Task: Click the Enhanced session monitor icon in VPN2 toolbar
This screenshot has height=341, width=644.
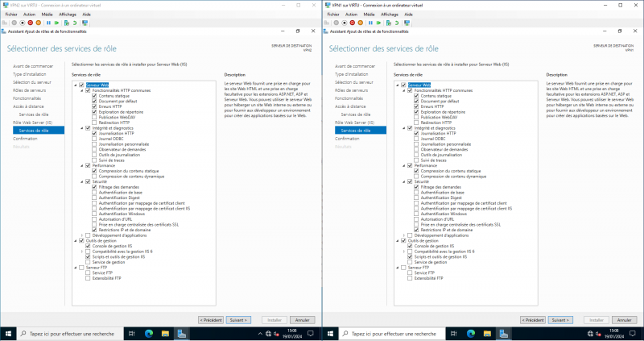Action: click(x=85, y=23)
